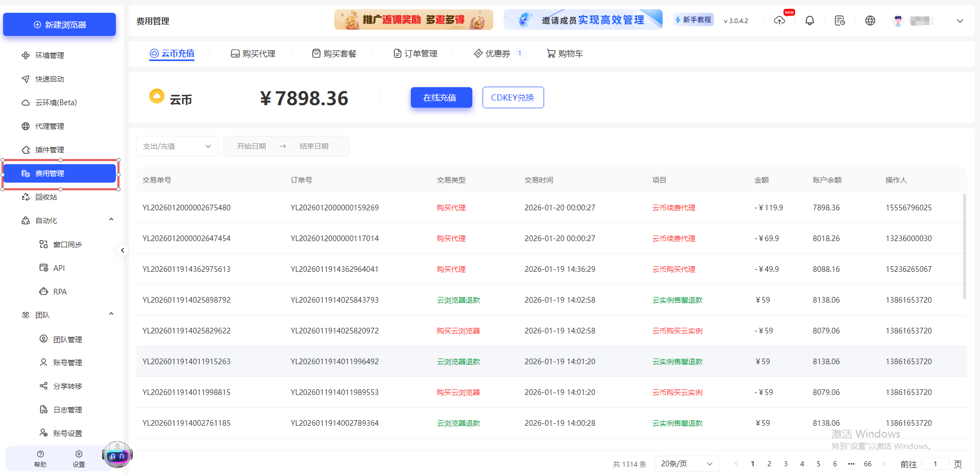Select the 环境管理 sidebar icon
Viewport: 980px width, 475px height.
coord(26,55)
